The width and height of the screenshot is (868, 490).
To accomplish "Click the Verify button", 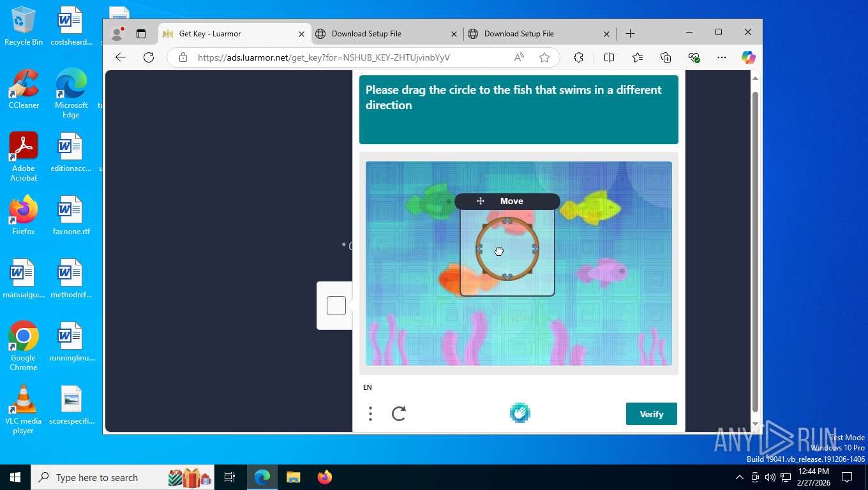I will click(x=651, y=414).
